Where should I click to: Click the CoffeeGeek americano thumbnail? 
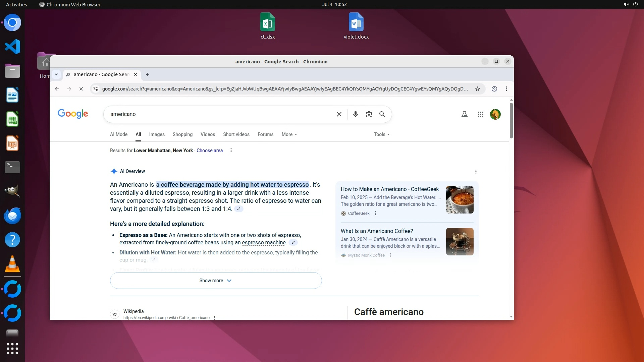(x=460, y=200)
